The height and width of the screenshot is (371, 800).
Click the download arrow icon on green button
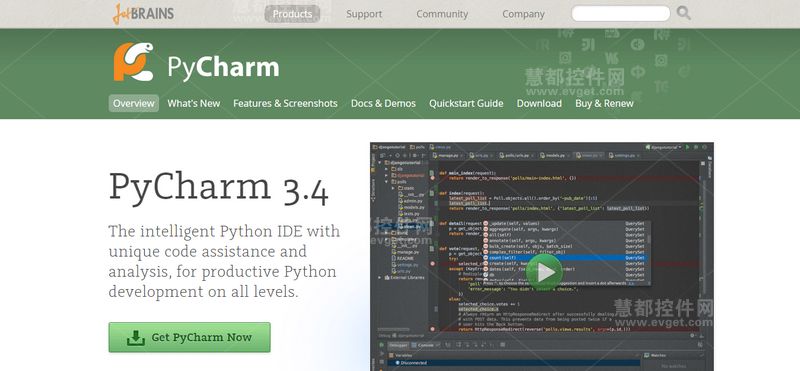(136, 337)
